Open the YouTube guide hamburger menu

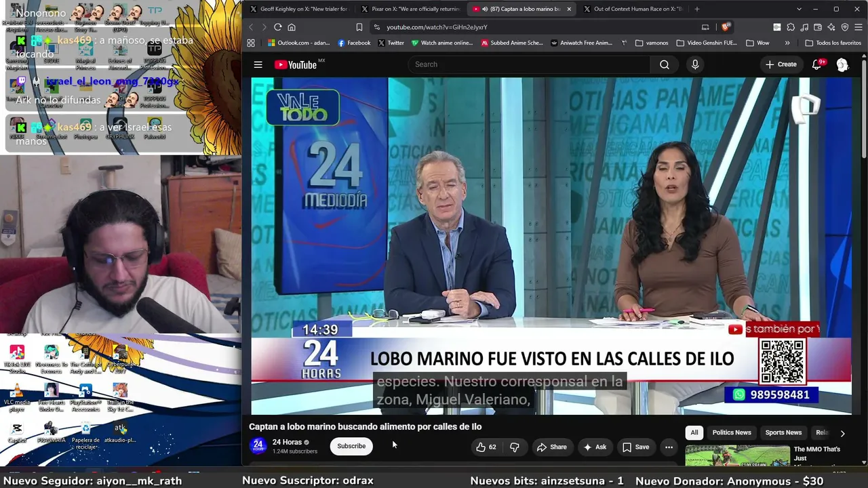point(258,64)
